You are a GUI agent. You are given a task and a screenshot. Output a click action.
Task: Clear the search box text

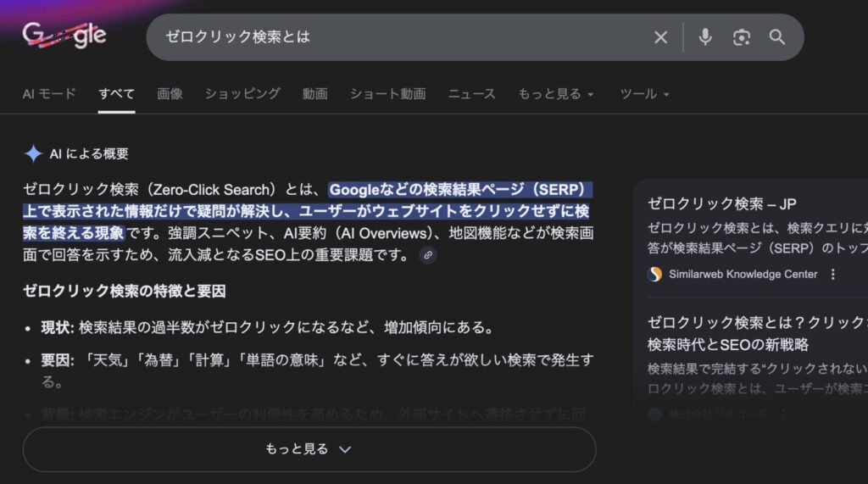[x=660, y=37]
